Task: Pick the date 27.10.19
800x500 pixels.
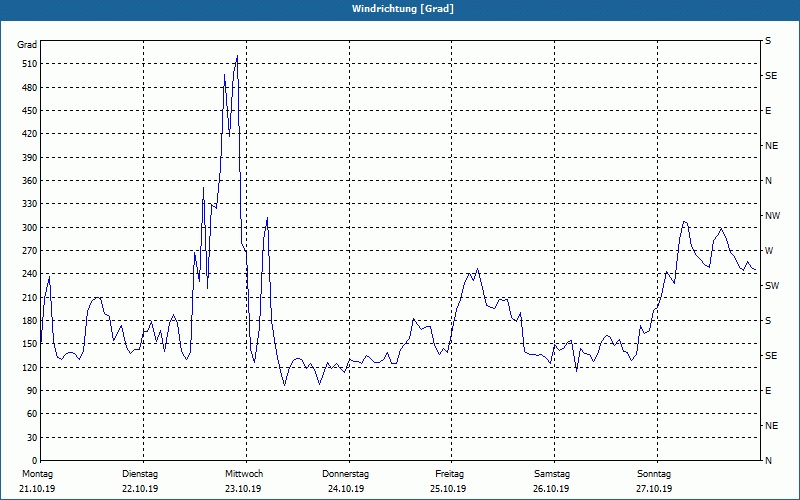Action: [654, 489]
